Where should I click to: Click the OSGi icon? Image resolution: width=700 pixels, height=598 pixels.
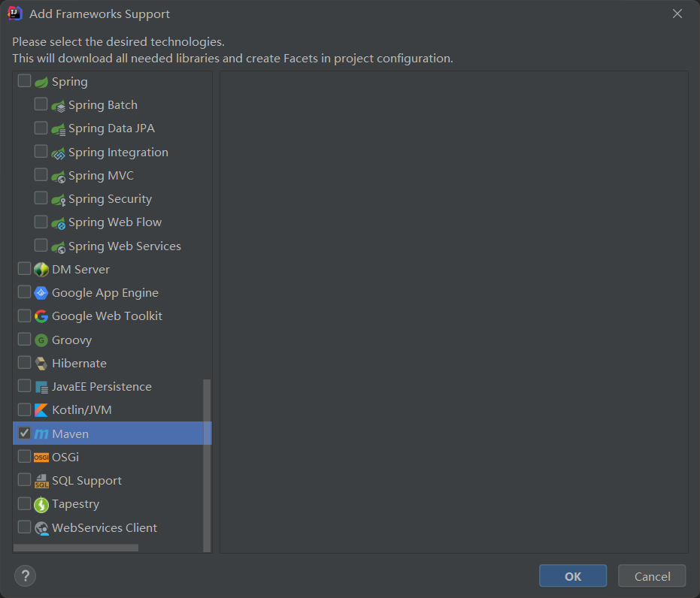pyautogui.click(x=41, y=458)
